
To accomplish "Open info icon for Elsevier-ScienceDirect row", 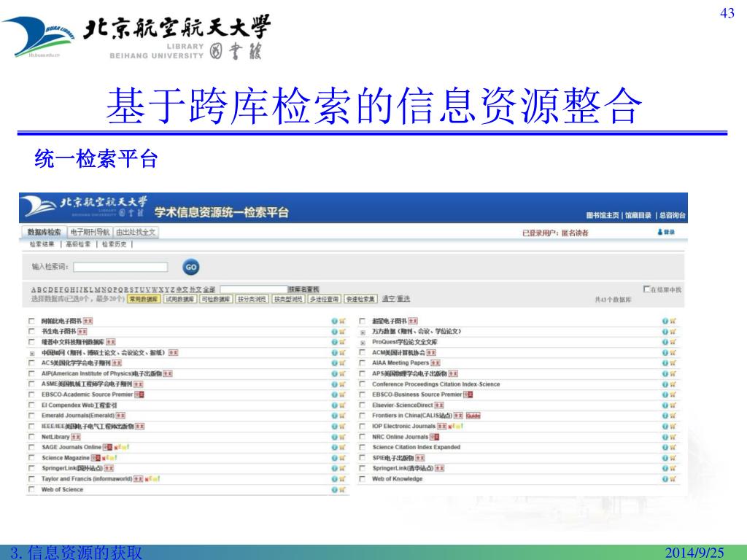I will [665, 405].
